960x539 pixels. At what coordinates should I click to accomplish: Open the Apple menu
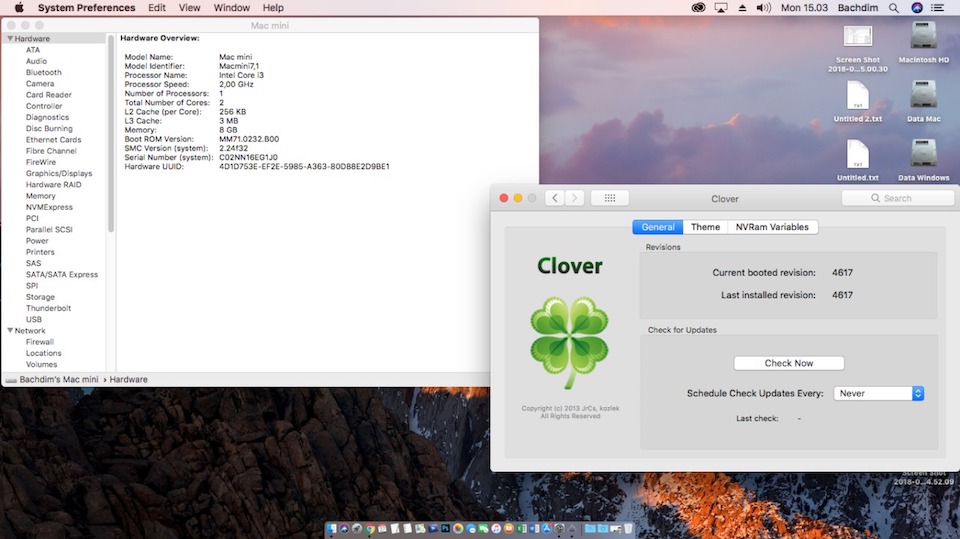click(19, 8)
